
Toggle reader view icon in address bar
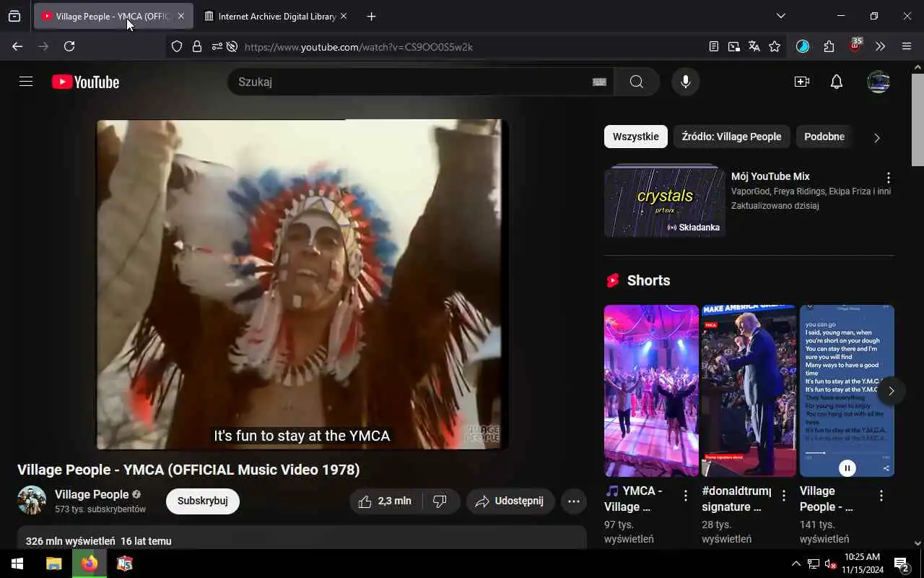714,46
